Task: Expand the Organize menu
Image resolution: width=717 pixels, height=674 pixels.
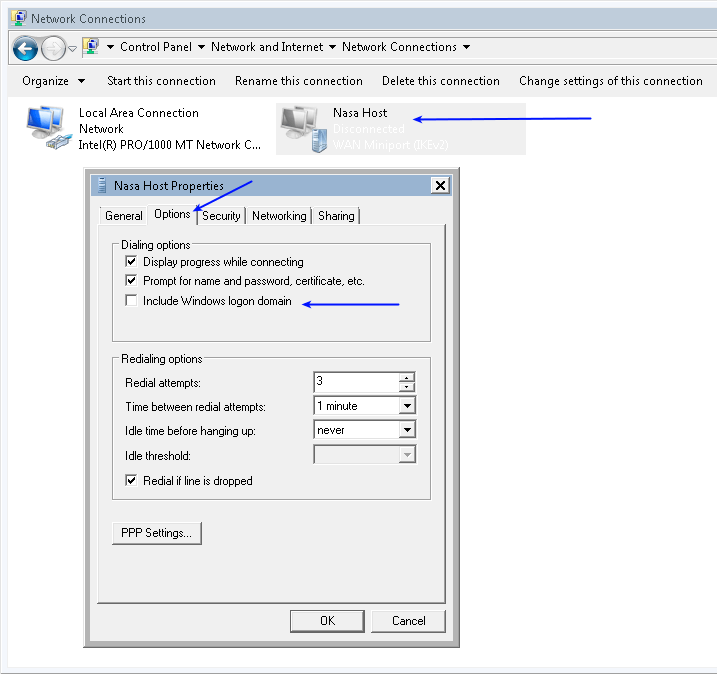Action: [53, 81]
